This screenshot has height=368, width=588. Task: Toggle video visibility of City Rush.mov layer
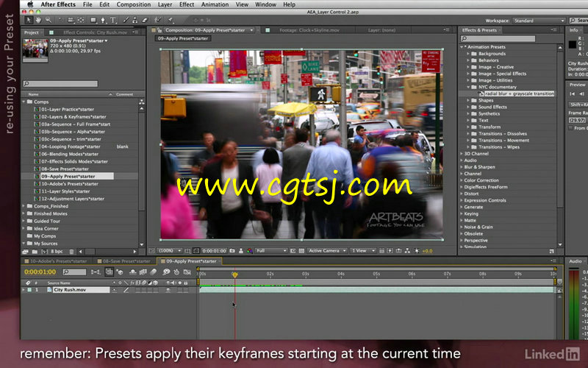point(168,290)
